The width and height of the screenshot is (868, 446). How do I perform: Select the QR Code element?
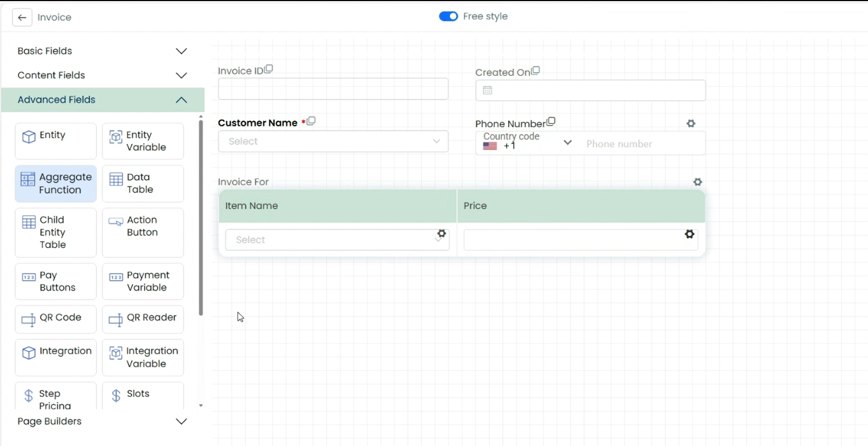[x=55, y=318]
